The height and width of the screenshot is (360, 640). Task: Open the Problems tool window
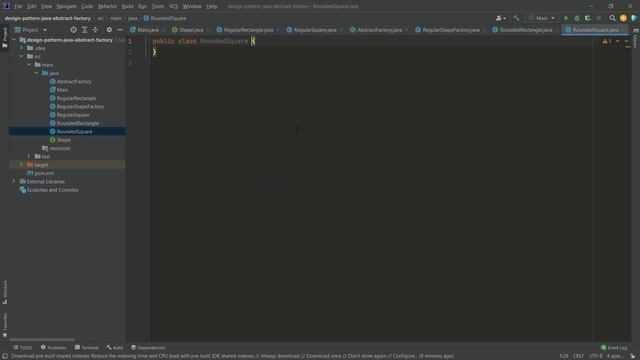pyautogui.click(x=53, y=348)
